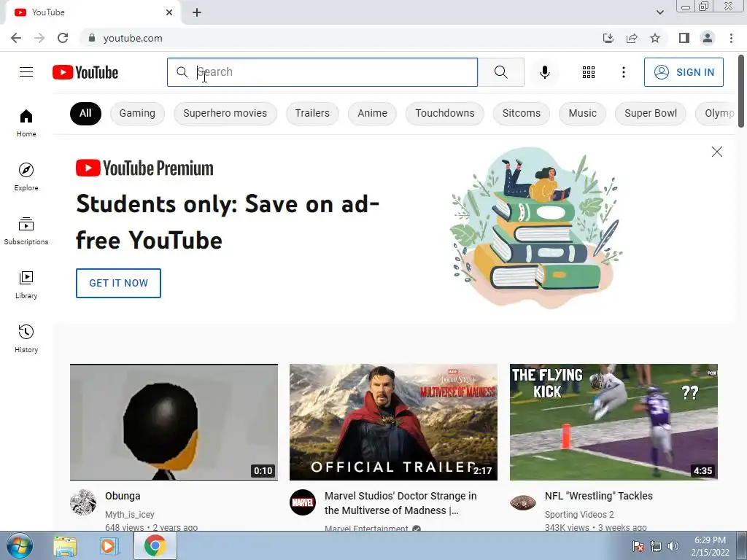This screenshot has height=560, width=747.
Task: Open Explore in the sidebar
Action: click(x=26, y=176)
